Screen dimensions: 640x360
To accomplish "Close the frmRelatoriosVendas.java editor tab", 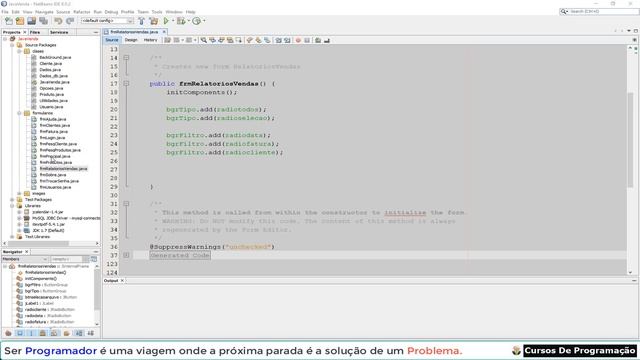I will coord(164,32).
